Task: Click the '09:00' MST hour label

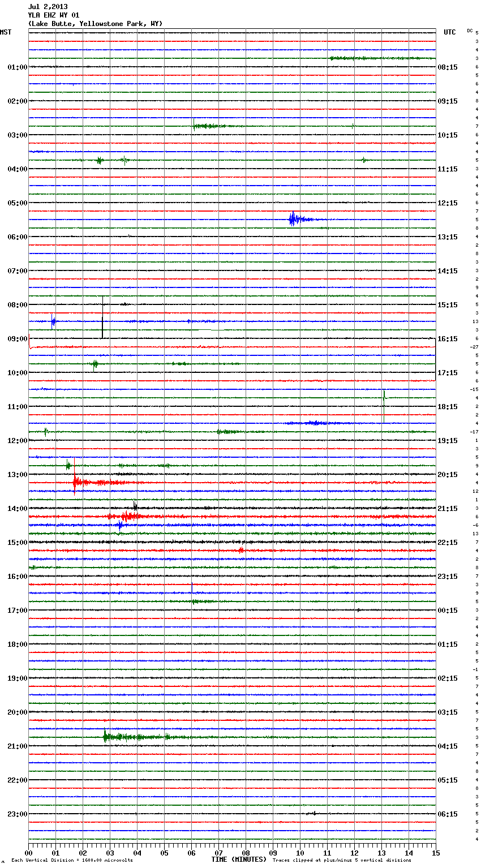Action: (x=18, y=339)
